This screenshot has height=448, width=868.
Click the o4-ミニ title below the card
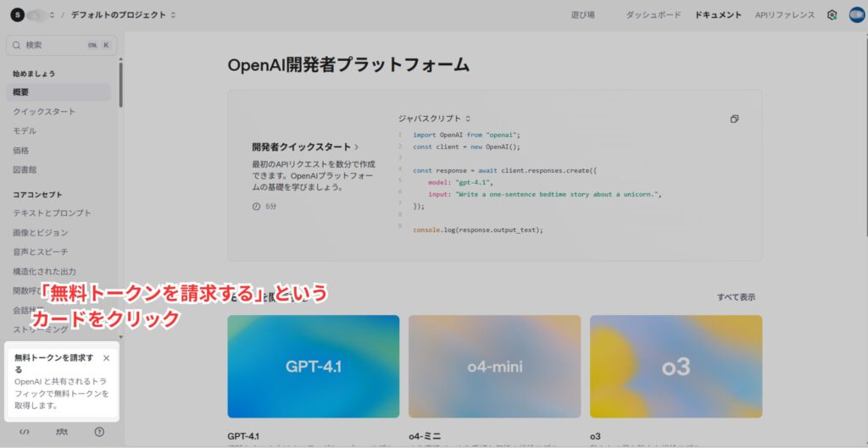(426, 436)
